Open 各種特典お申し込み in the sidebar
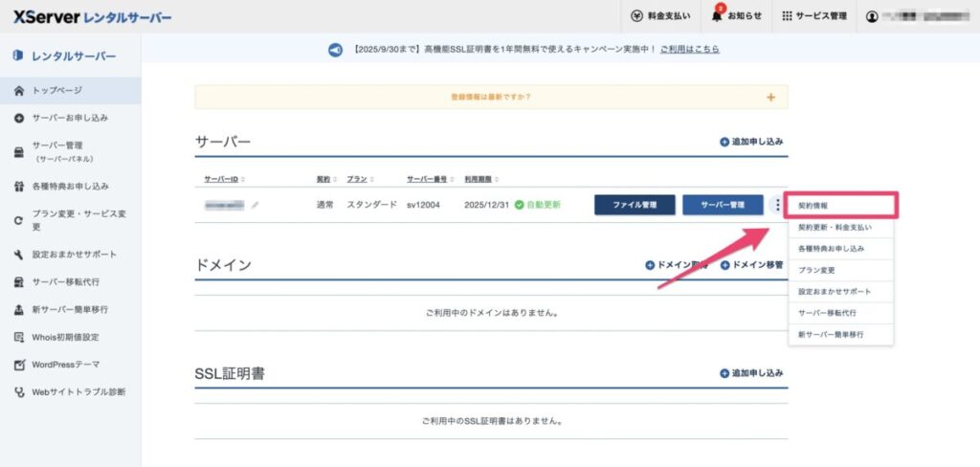Viewport: 980px width, 467px height. click(71, 187)
